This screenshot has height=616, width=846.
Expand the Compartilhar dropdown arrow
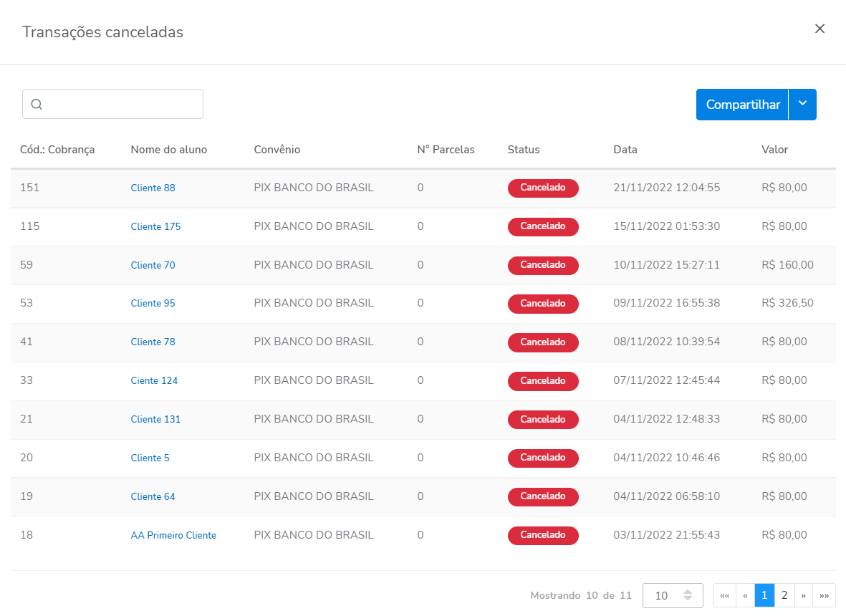pyautogui.click(x=802, y=105)
